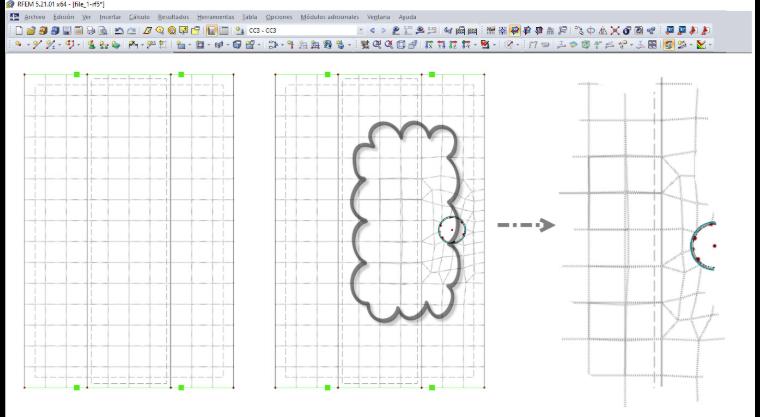Open the Opciones menu
This screenshot has height=417, width=760.
coord(279,17)
